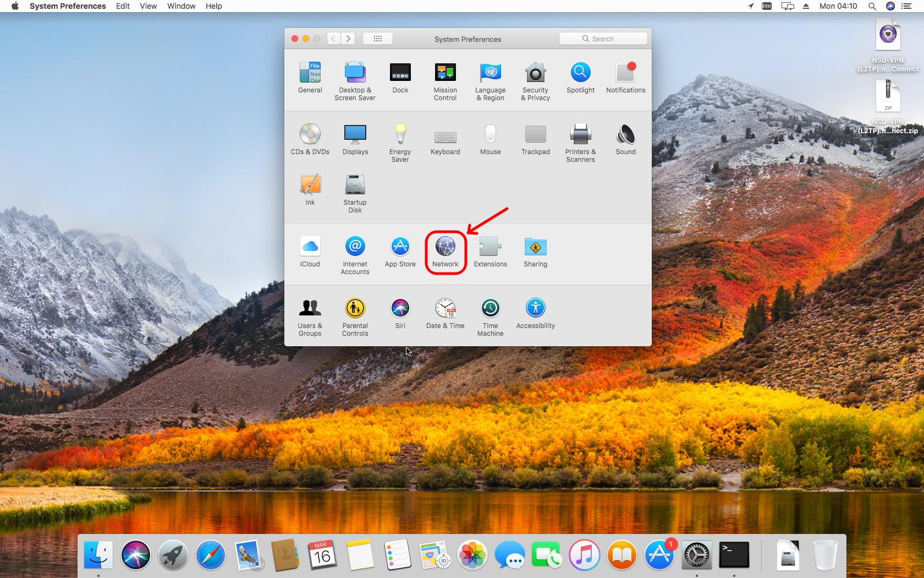Screen dimensions: 924x578
Task: Open Messages from the Dock
Action: click(509, 555)
